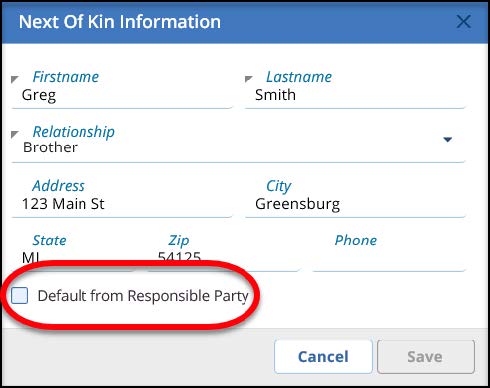490x388 pixels.
Task: Click the Default from Responsible Party label text
Action: click(143, 296)
